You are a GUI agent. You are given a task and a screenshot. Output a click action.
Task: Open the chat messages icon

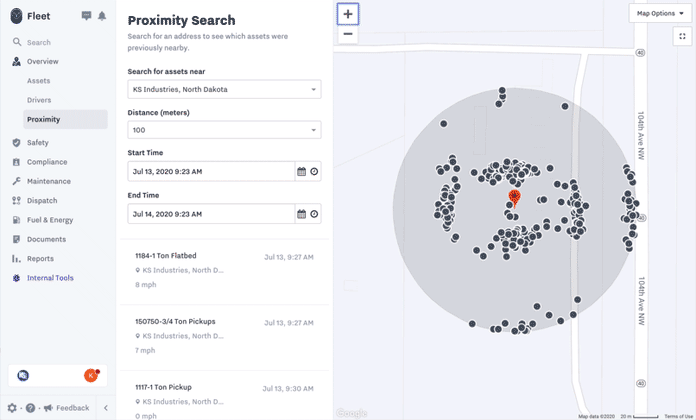pyautogui.click(x=86, y=16)
